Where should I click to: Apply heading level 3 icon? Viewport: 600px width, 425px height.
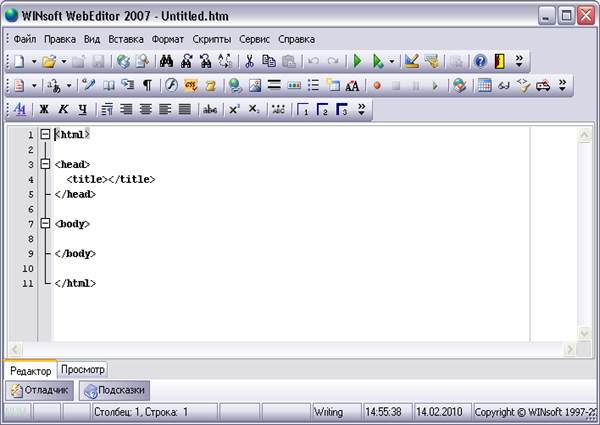coord(342,109)
